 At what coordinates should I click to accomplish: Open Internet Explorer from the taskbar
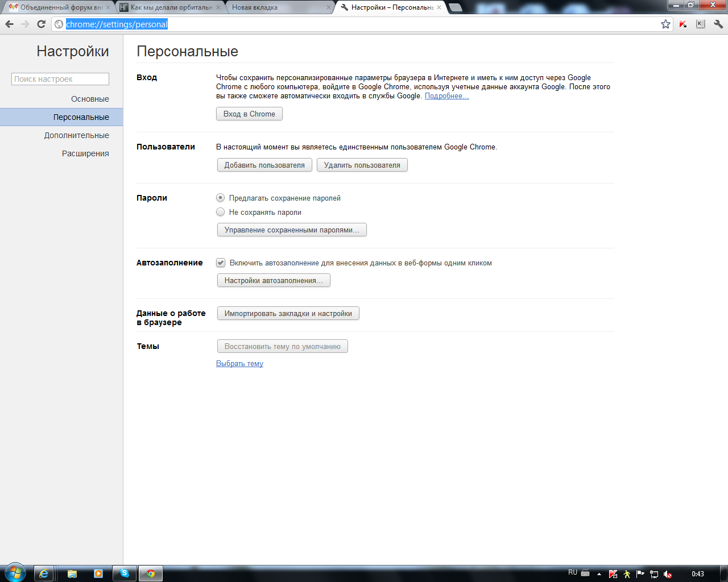(x=44, y=573)
